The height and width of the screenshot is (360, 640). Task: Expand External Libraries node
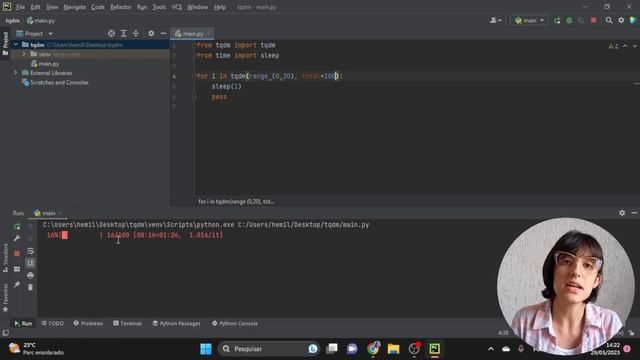click(x=16, y=73)
